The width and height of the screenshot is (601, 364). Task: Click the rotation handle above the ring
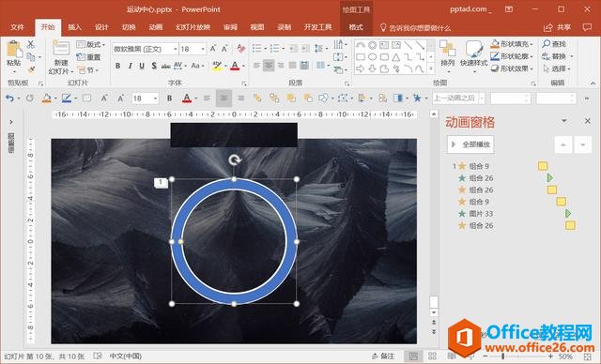[235, 159]
